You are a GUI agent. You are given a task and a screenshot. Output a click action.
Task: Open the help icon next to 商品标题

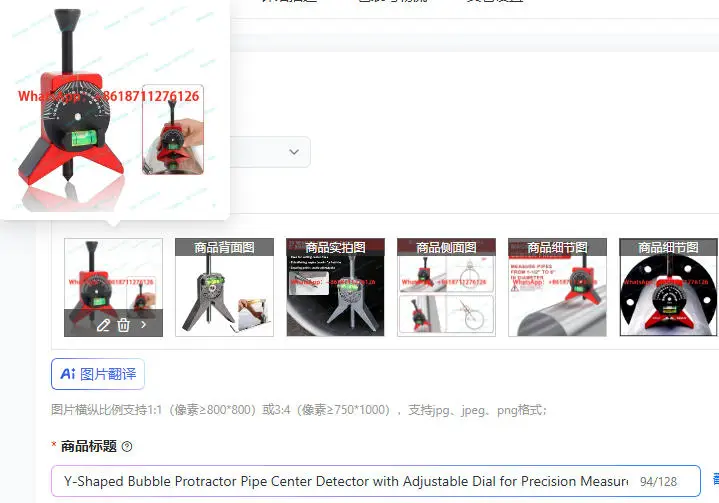[x=127, y=447]
